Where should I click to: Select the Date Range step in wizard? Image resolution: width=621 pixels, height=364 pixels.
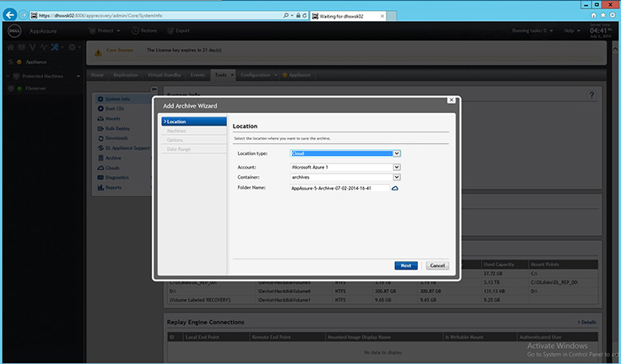[194, 149]
